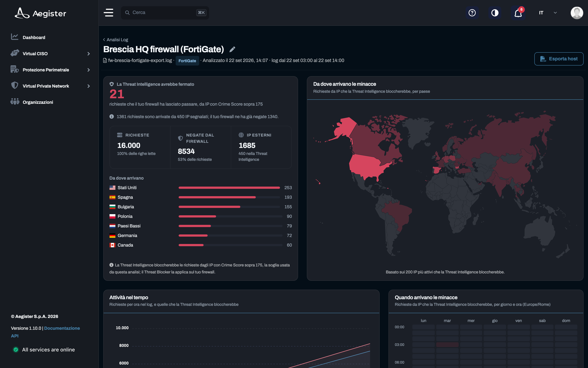Click the Protezione Perimetrale building icon
Viewport: 588px width, 368px height.
pos(15,69)
